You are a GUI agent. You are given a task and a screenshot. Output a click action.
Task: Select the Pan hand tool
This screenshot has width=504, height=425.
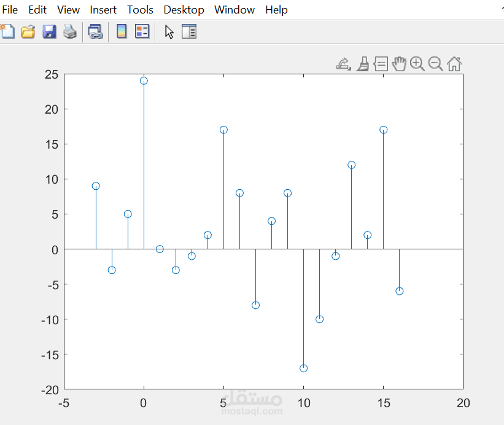[x=399, y=64]
